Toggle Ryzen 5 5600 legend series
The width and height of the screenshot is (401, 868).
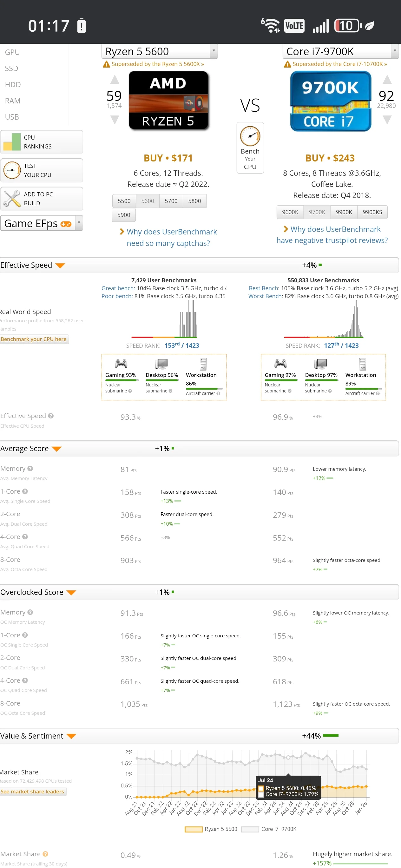pyautogui.click(x=194, y=829)
